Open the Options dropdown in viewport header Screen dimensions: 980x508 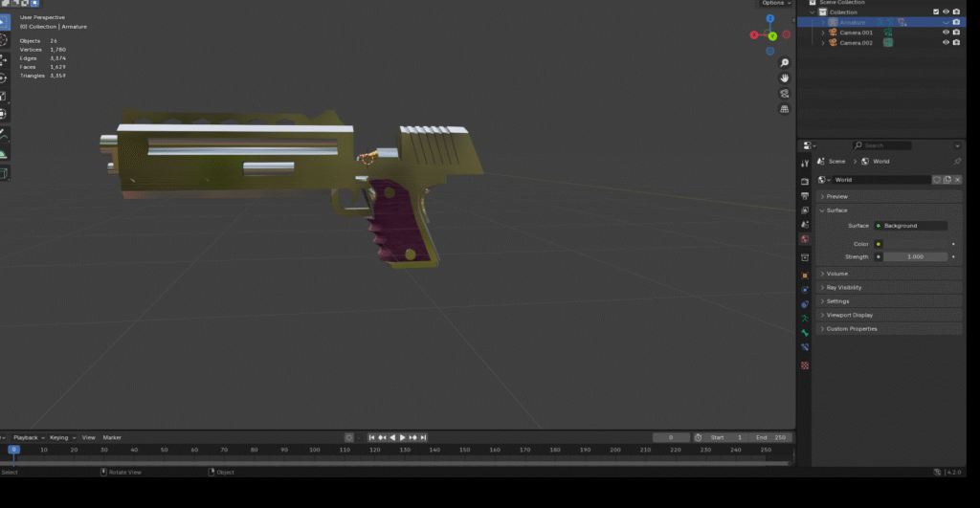point(775,3)
